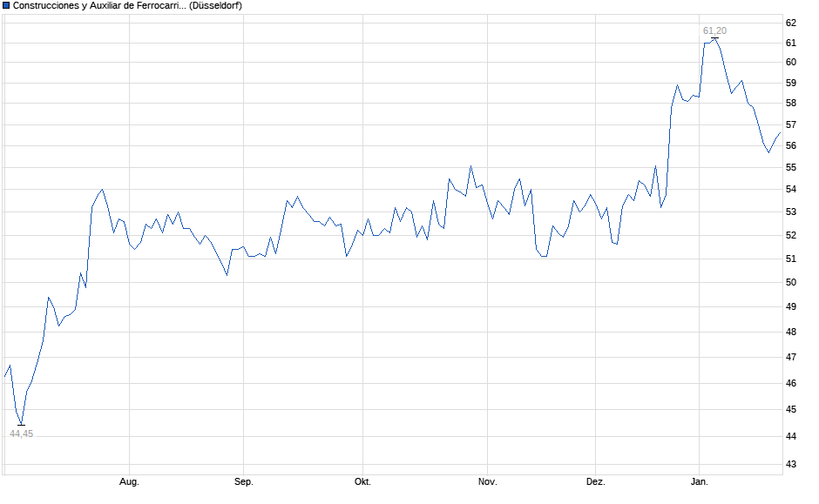Click the Aug. month label on the axis
819x504 pixels.
[129, 481]
